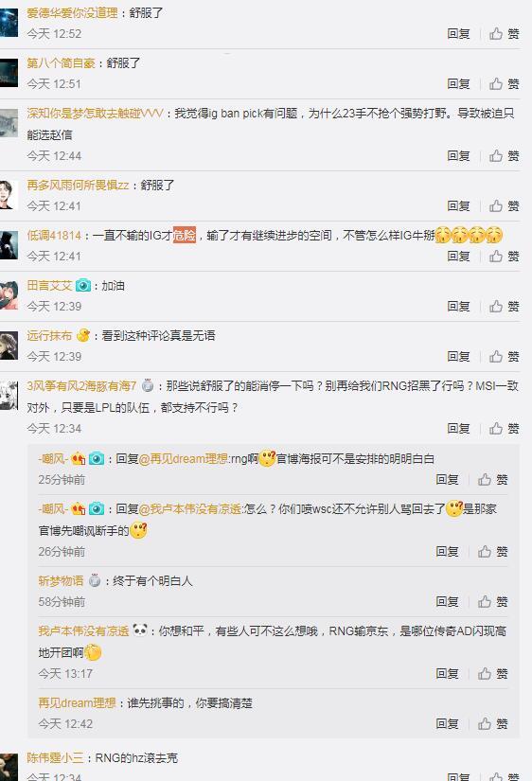Like the 第八个简自豪 comment posted at 12:51

click(x=505, y=83)
